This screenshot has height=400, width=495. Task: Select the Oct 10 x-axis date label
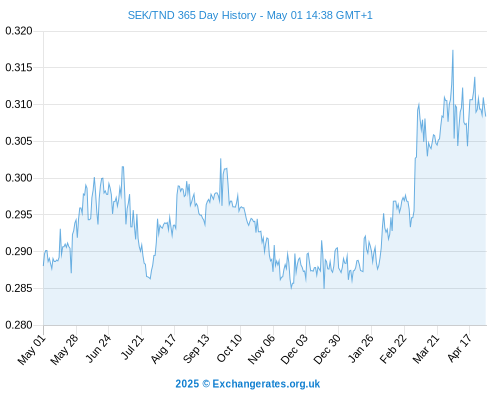pyautogui.click(x=229, y=349)
